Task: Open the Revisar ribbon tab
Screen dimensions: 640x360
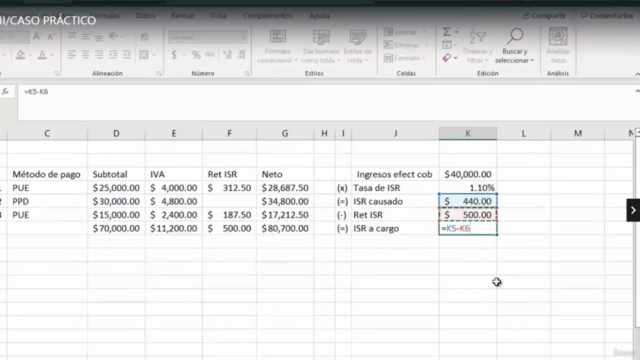Action: click(182, 16)
